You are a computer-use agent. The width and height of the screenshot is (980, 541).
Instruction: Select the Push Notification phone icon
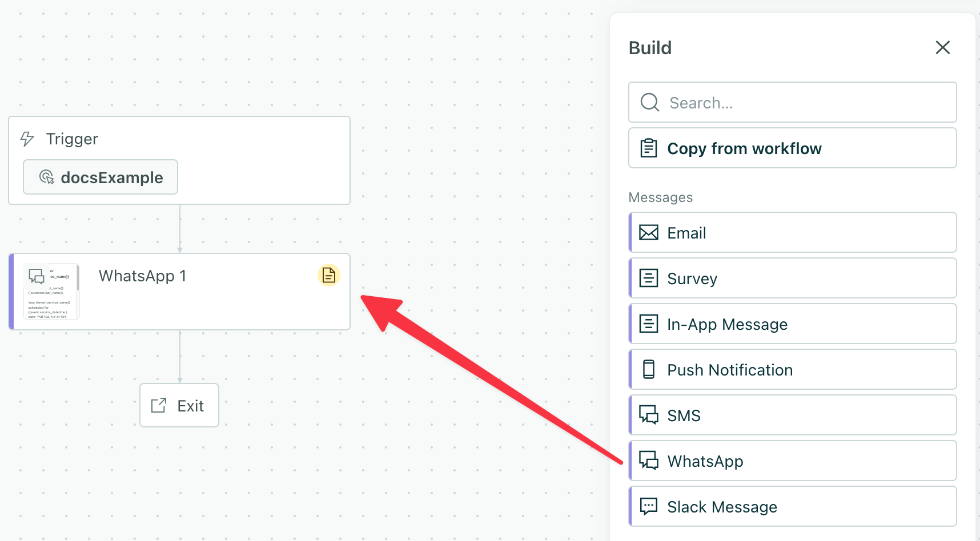[649, 369]
